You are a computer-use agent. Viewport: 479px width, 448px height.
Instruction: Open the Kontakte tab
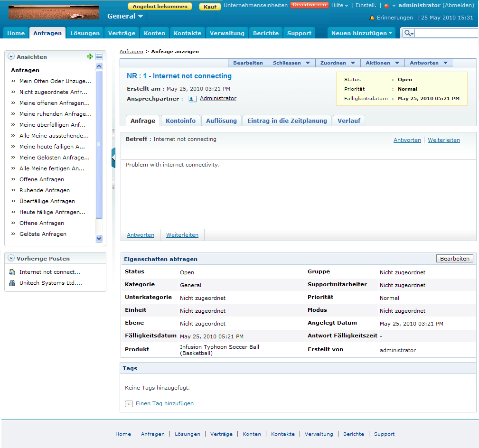[188, 33]
